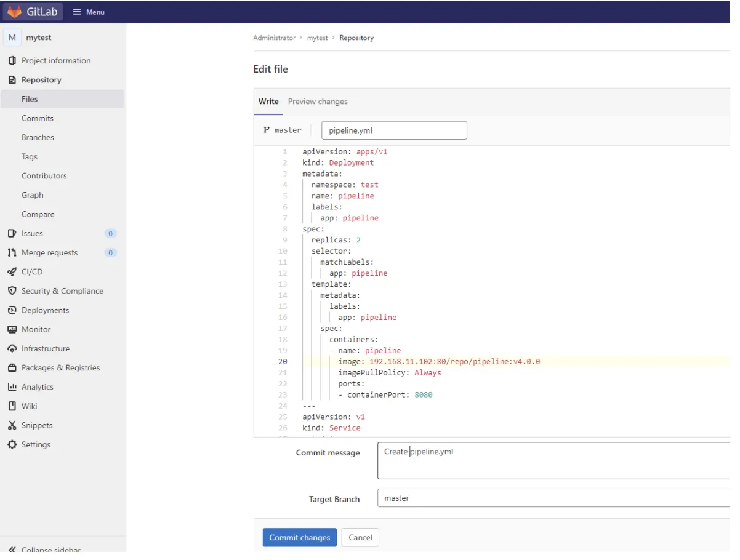Follow the Repository breadcrumb link
Viewport: 740px width, 560px height.
tap(356, 38)
